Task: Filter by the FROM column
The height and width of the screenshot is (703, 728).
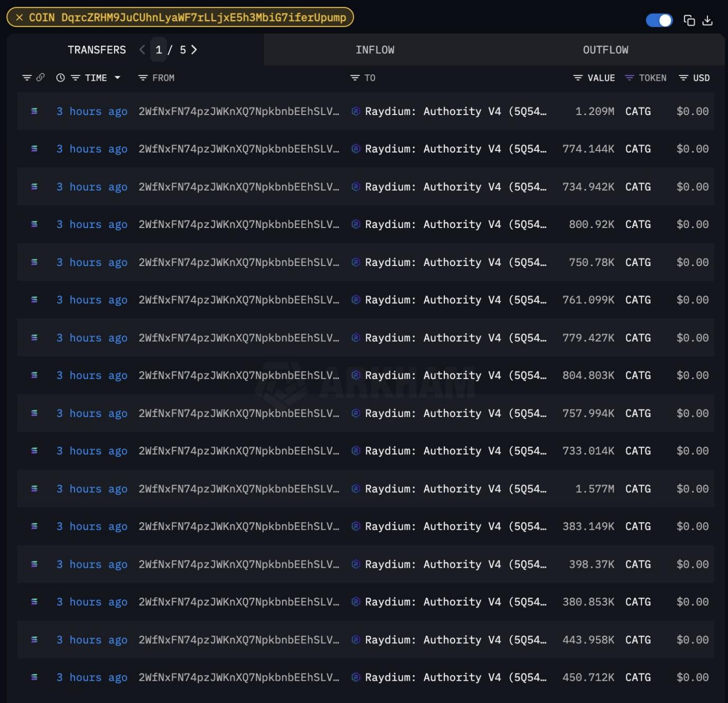Action: click(143, 78)
